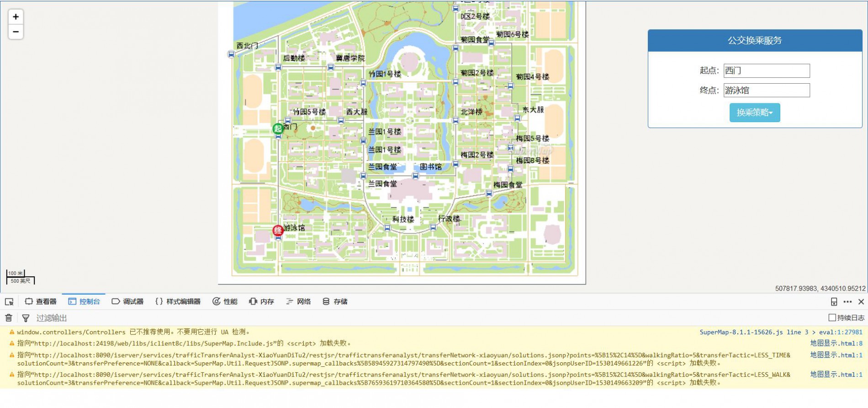The height and width of the screenshot is (408, 868).
Task: Click the map zoom in plus button
Action: click(16, 17)
